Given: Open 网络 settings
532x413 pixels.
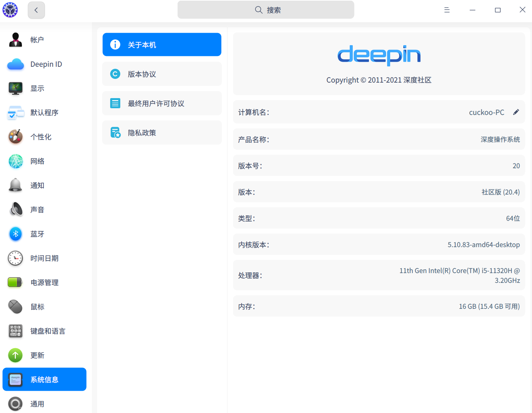Looking at the screenshot, I should click(44, 161).
